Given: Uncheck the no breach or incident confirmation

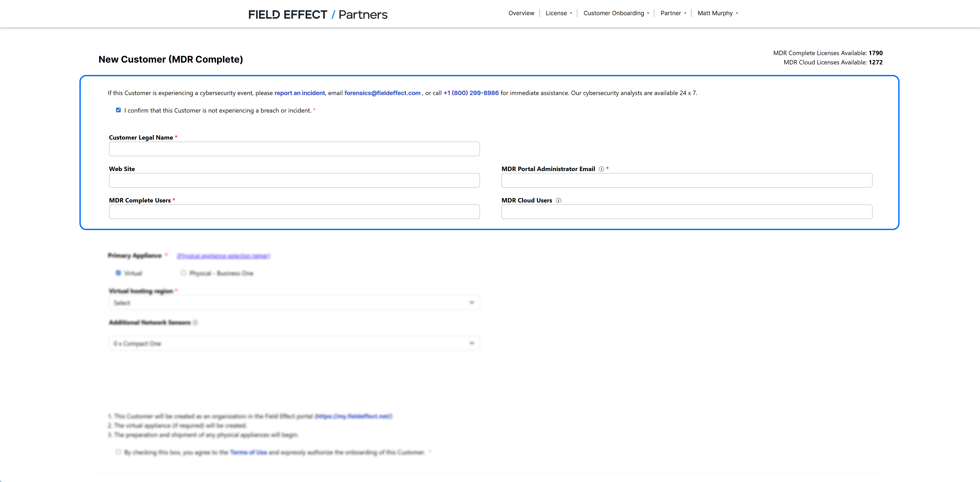Looking at the screenshot, I should (x=118, y=110).
